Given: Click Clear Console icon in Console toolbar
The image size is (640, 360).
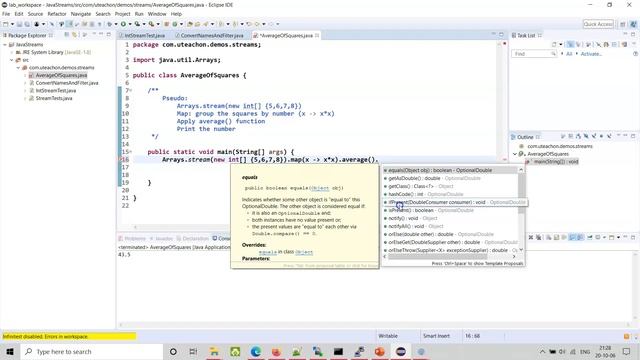Looking at the screenshot, I should pos(549,237).
